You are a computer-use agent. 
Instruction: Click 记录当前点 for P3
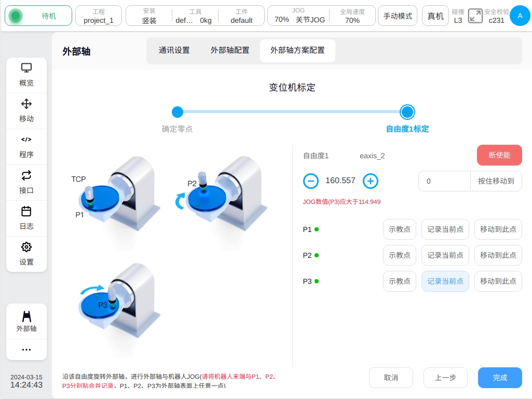point(445,281)
